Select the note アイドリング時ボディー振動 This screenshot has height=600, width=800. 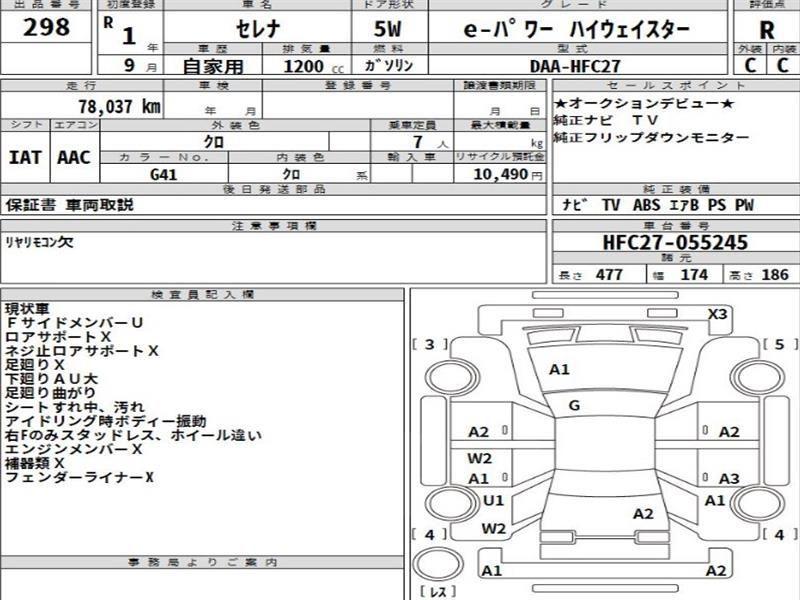click(x=106, y=421)
